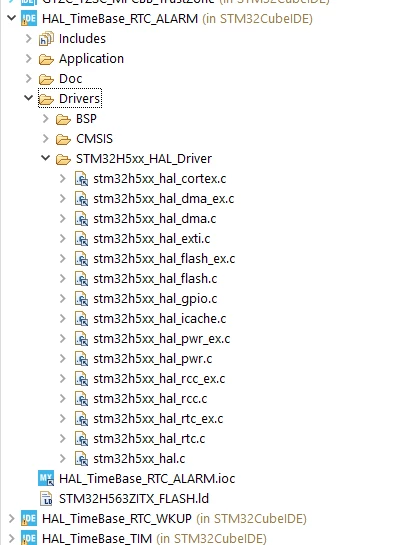
Task: Click the stm32h5xx_hal_pwr_ex.c file icon
Action: pyautogui.click(x=81, y=339)
